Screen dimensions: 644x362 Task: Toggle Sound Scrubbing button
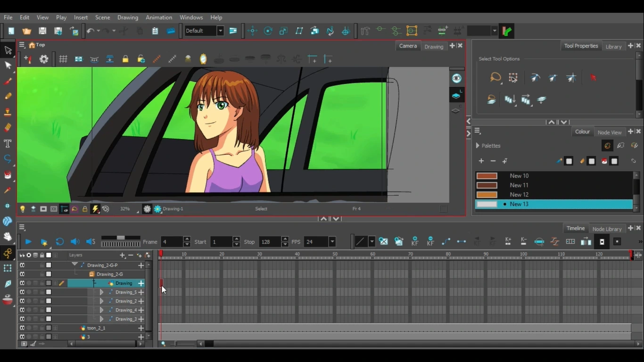(91, 242)
